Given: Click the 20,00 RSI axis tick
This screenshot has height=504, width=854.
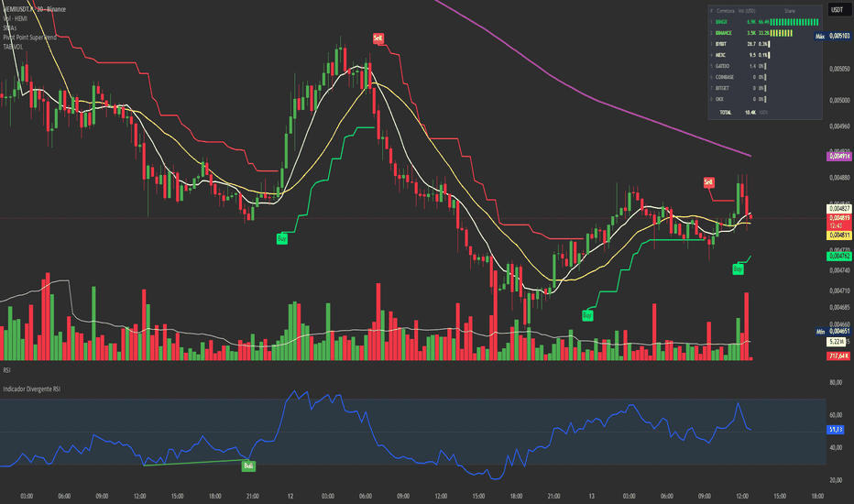Looking at the screenshot, I should coord(836,480).
